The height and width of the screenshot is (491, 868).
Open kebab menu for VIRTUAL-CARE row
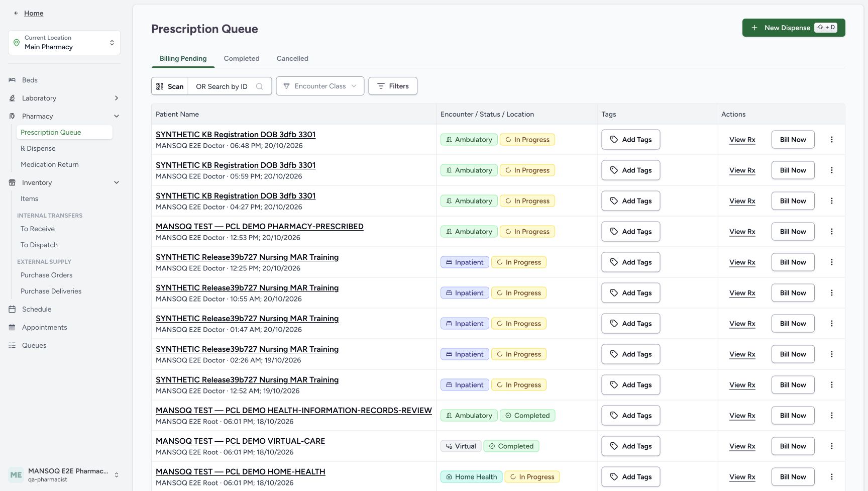pos(832,446)
